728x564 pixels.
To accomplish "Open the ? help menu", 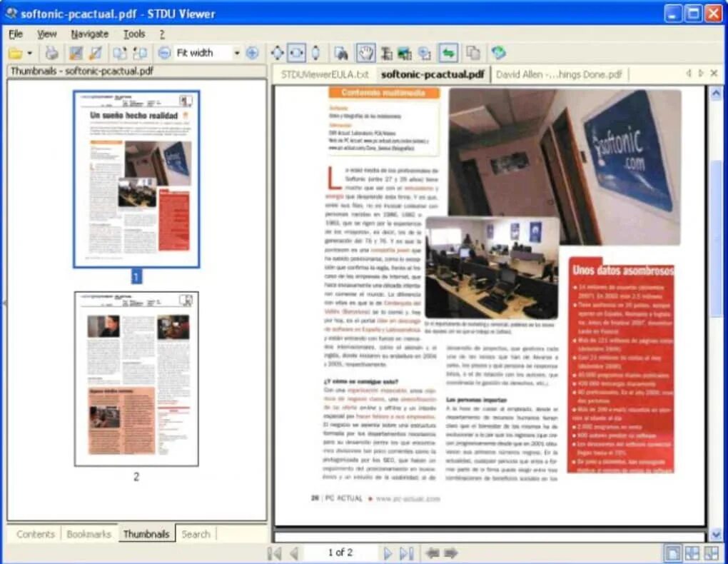I will [x=162, y=34].
